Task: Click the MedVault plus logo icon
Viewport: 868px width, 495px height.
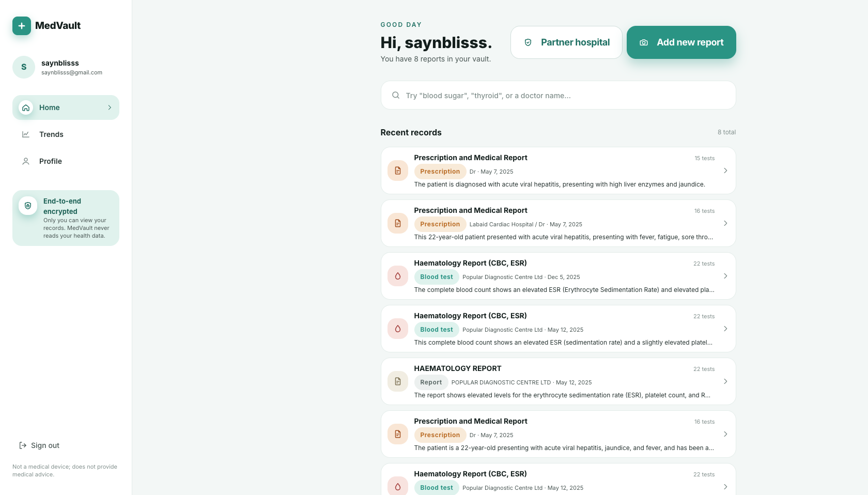Action: pyautogui.click(x=22, y=26)
